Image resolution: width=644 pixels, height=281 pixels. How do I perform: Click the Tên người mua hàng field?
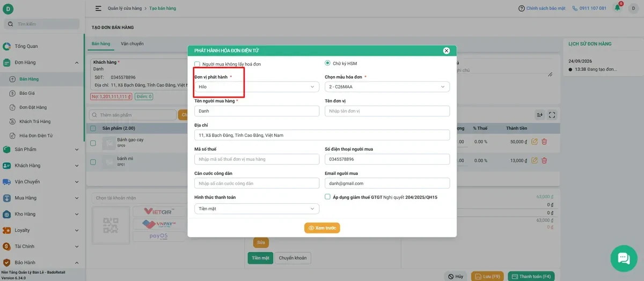point(257,111)
